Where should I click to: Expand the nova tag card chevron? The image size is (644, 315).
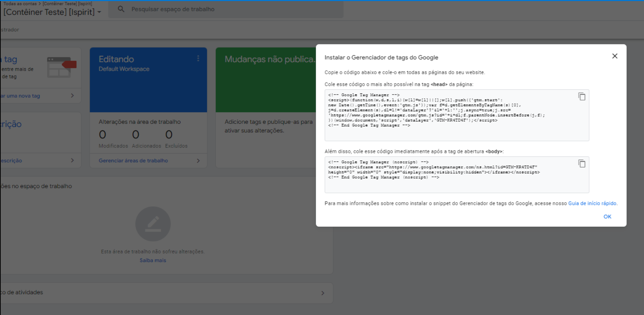tap(72, 96)
